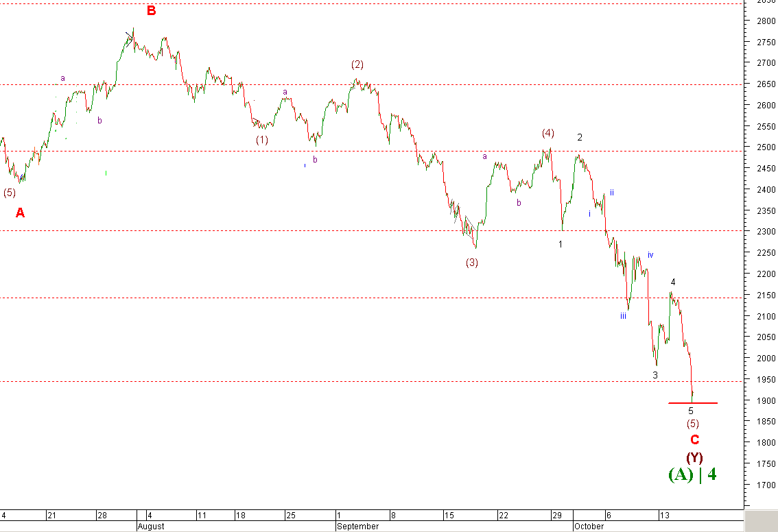Click the blue i subwave label
The height and width of the screenshot is (532, 778).
click(589, 214)
